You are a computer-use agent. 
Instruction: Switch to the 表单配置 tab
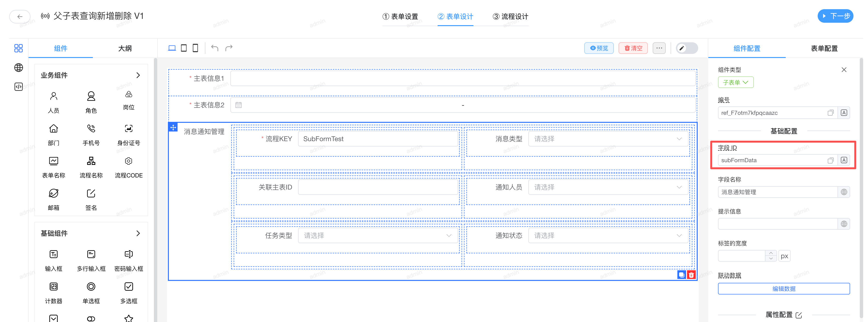pos(824,49)
